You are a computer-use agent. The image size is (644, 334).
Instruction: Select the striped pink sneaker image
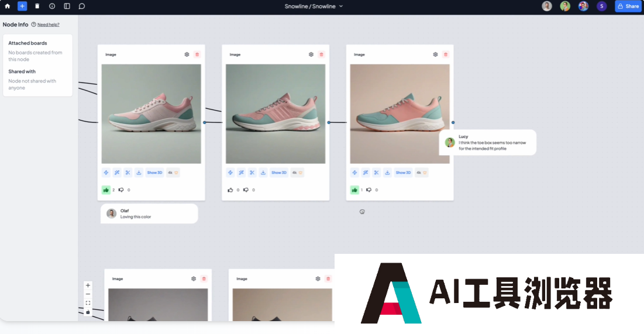tap(275, 114)
